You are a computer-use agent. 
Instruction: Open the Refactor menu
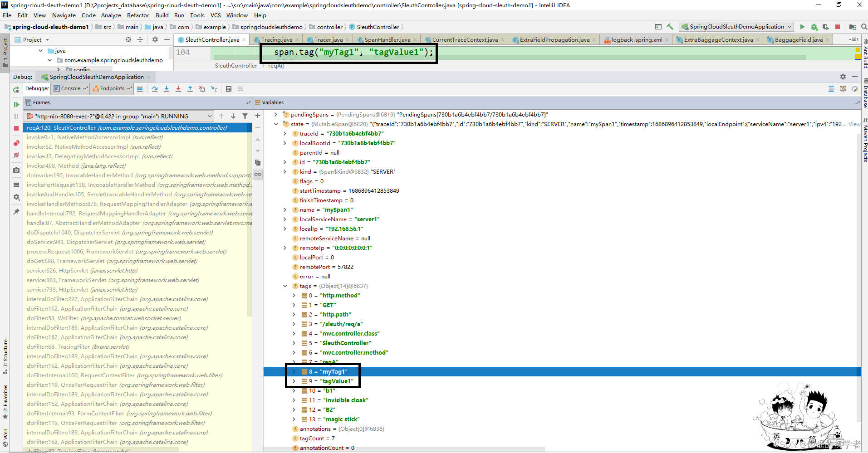[138, 15]
